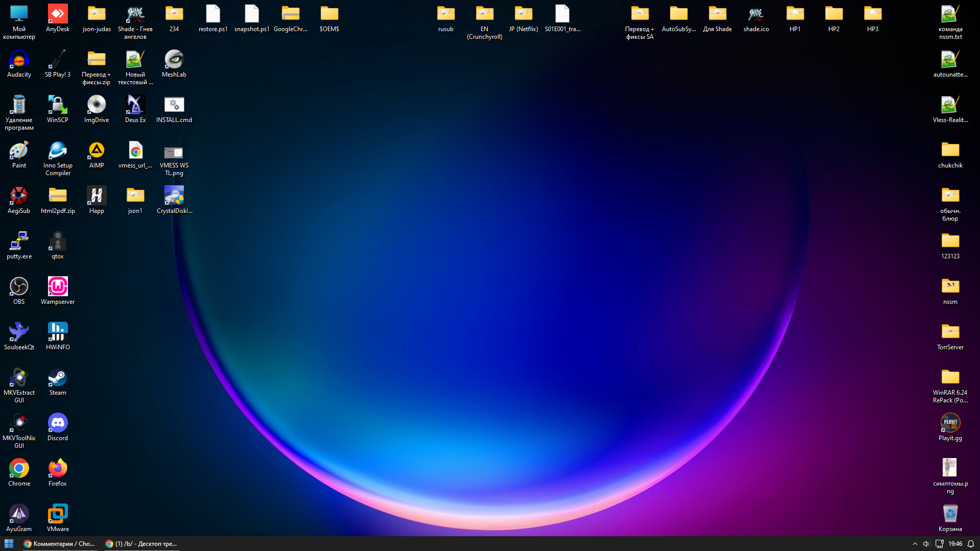The image size is (980, 551).
Task: Select the VMware desktop icon
Action: click(x=58, y=514)
